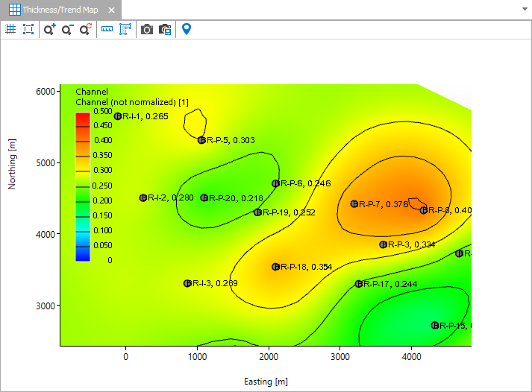Click the Easting [m] axis label
This screenshot has height=392, width=532.
tap(266, 382)
